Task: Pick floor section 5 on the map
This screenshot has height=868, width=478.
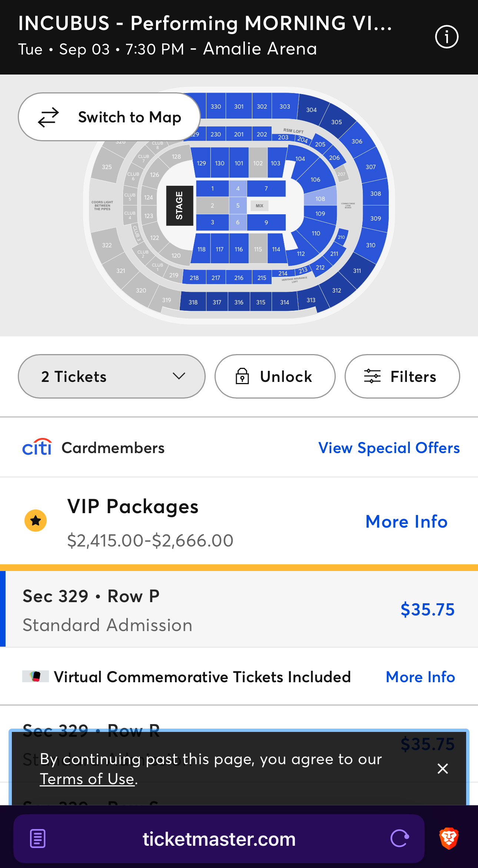Action: [238, 205]
